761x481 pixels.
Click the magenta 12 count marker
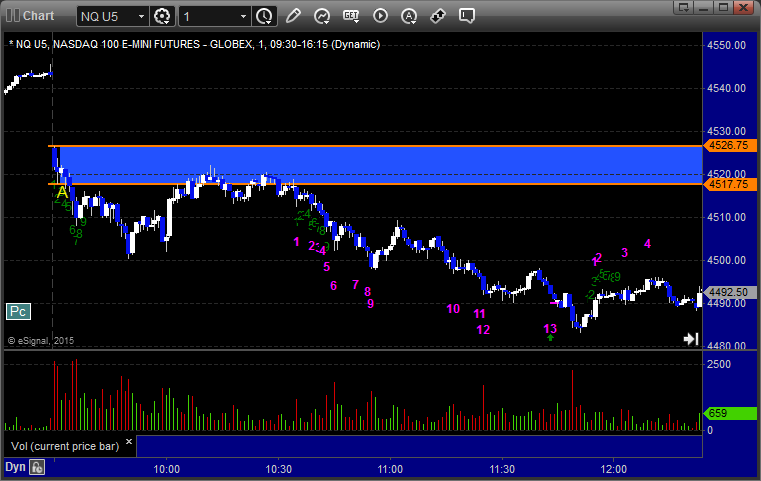click(x=483, y=330)
